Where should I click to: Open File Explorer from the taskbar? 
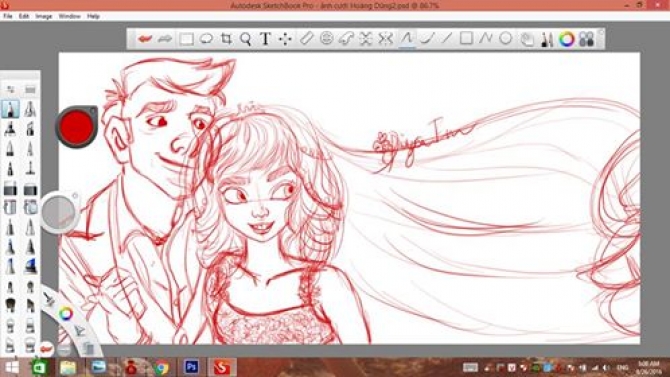click(68, 368)
